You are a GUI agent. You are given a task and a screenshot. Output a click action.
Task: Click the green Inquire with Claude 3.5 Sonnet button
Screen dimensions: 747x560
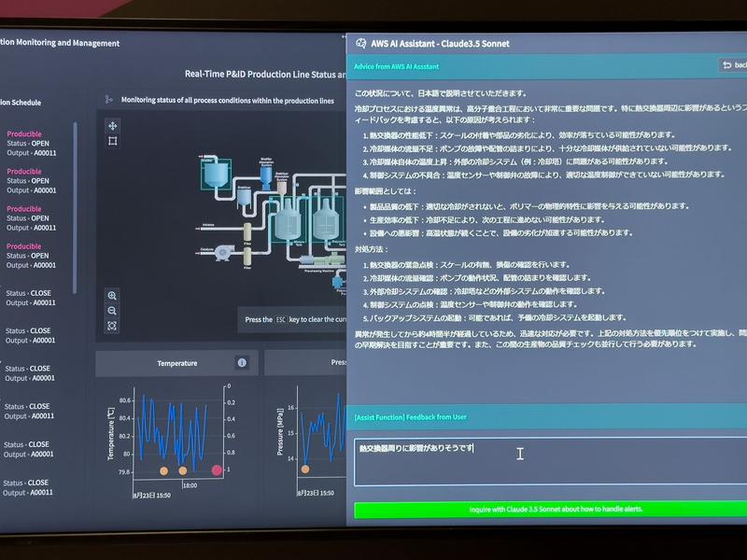[550, 509]
